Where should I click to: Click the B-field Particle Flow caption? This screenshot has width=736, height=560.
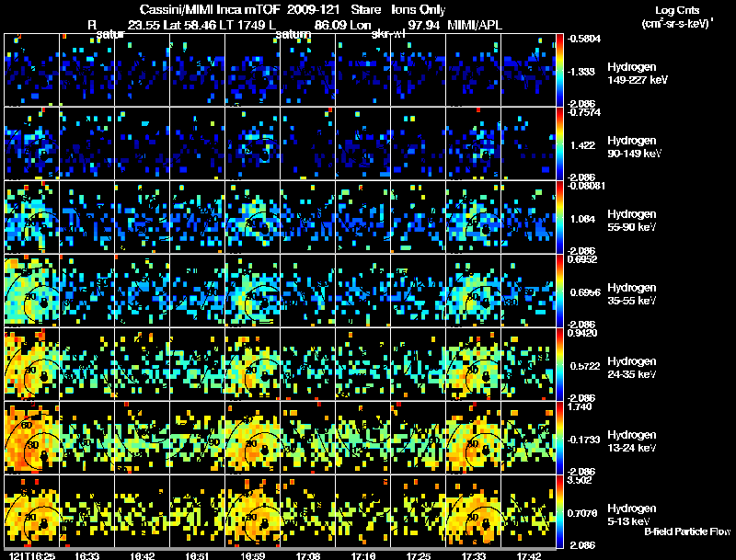point(687,531)
